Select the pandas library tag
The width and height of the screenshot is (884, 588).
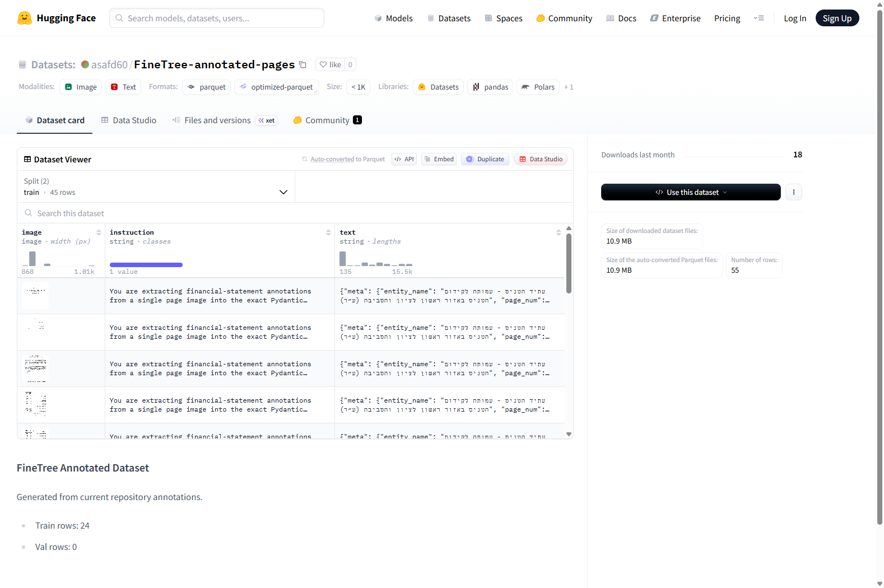(491, 87)
